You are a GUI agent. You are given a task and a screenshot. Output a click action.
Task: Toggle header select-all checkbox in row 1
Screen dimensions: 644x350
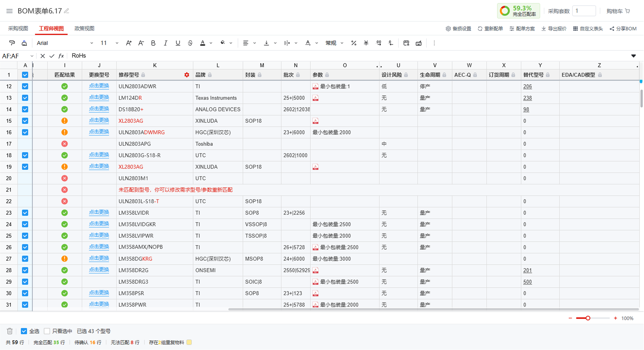click(x=25, y=75)
